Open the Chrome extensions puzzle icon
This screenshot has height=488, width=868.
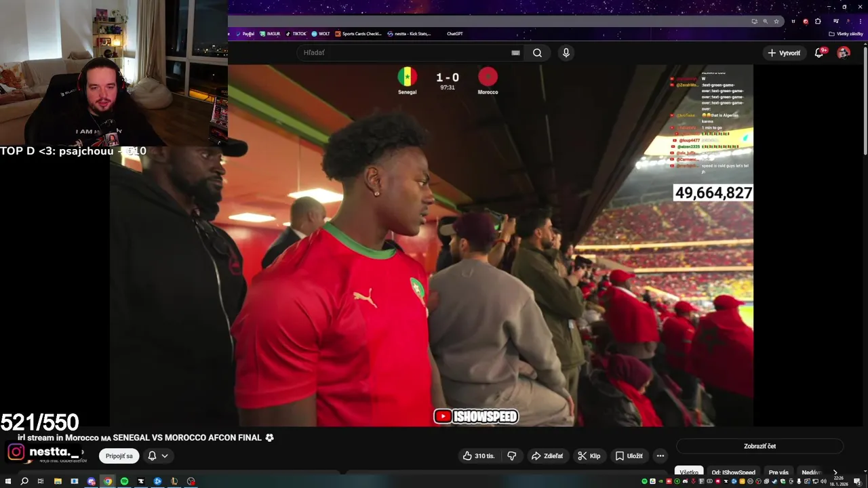point(818,22)
